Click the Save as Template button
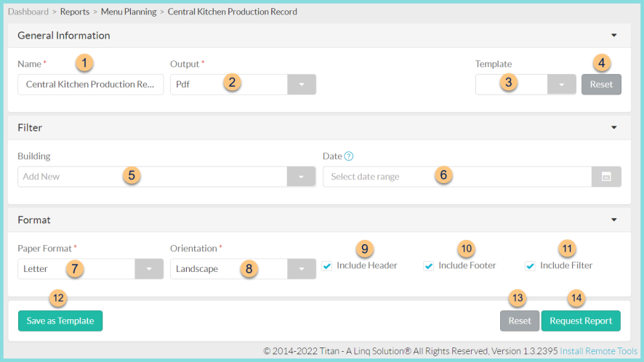This screenshot has height=362, width=644. click(60, 321)
